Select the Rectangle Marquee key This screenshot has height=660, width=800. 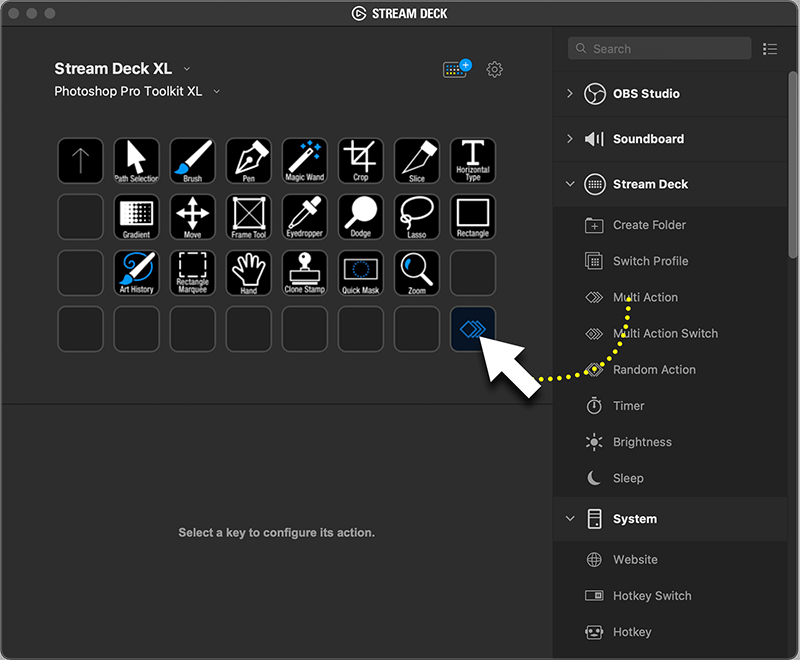[x=192, y=273]
